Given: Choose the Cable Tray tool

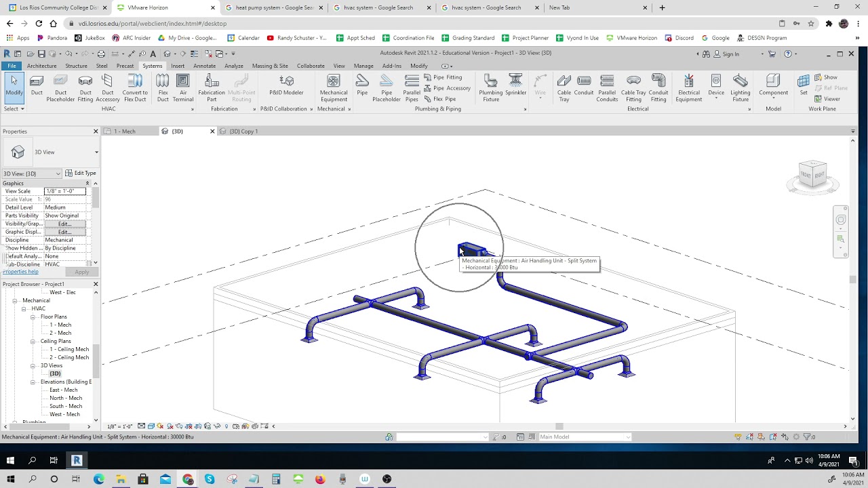Looking at the screenshot, I should click(x=564, y=88).
